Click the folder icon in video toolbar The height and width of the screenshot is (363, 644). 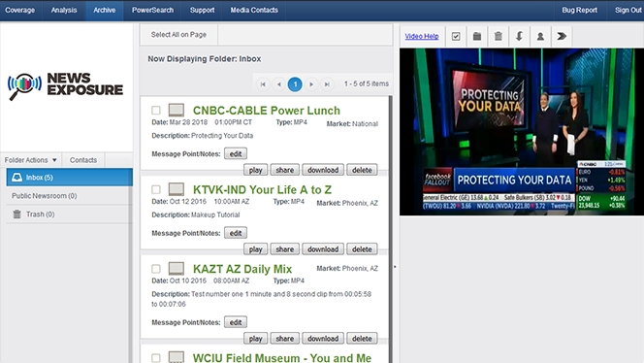click(477, 36)
